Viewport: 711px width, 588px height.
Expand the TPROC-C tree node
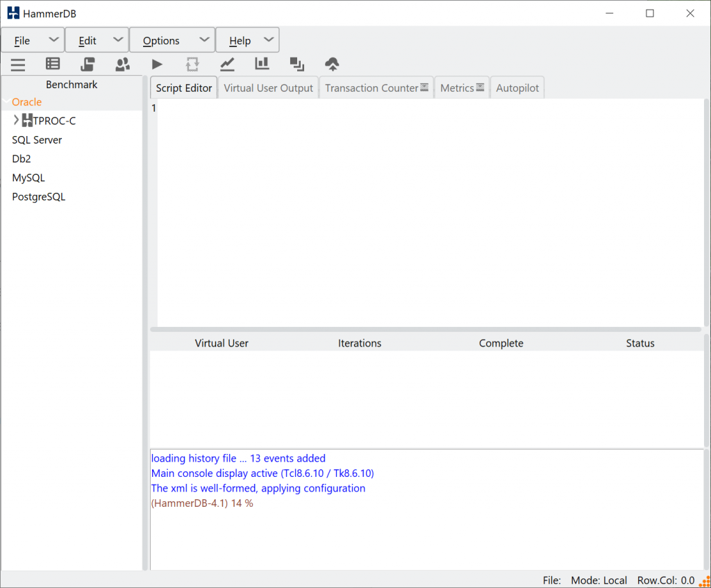(x=16, y=121)
